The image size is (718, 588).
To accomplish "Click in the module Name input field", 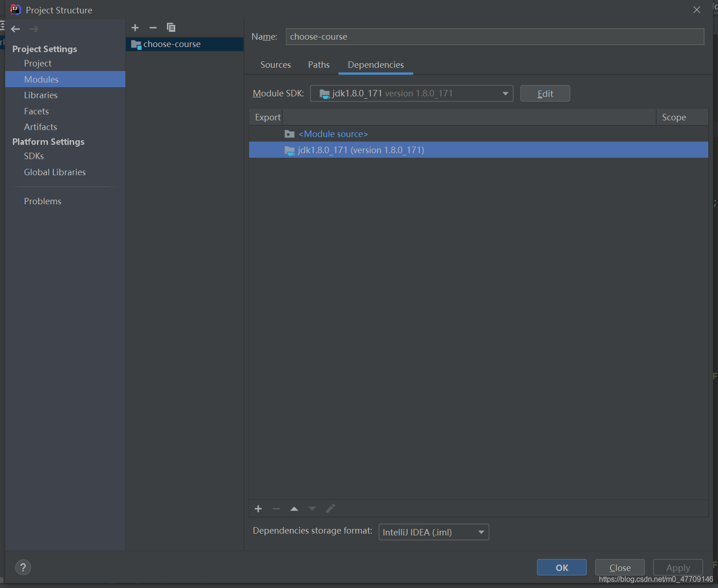I will pyautogui.click(x=494, y=37).
